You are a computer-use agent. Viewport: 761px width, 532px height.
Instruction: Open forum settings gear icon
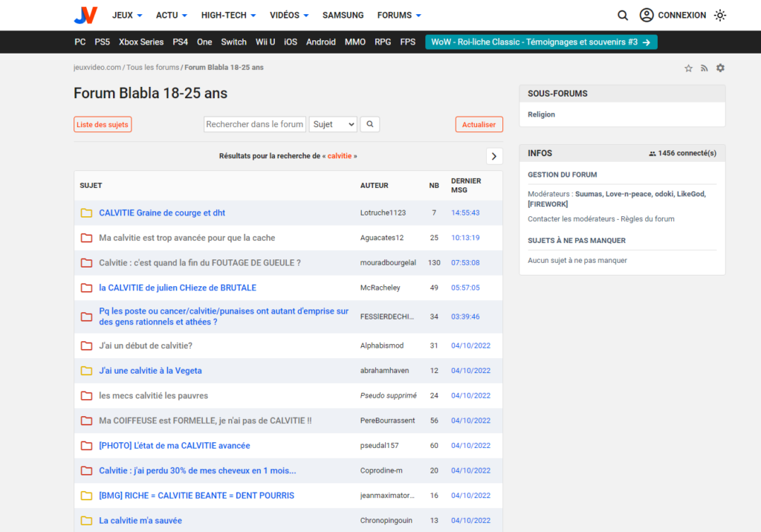[720, 68]
